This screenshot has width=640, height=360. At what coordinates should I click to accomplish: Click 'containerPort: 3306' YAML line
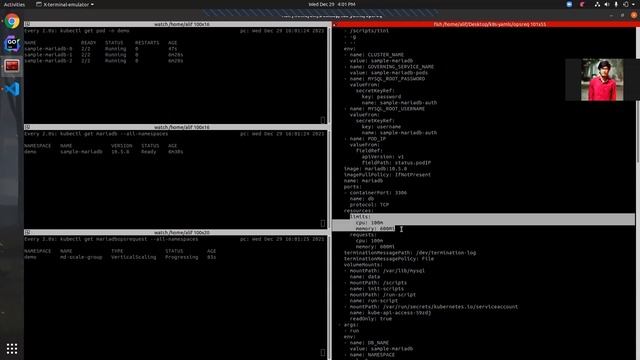[x=378, y=193]
